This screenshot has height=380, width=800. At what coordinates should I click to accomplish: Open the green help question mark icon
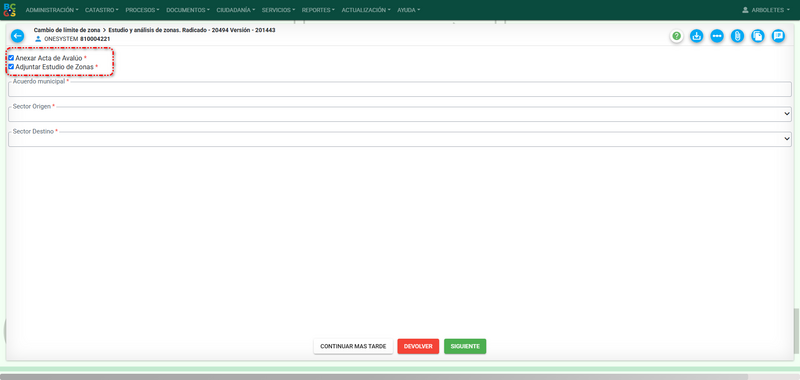point(677,36)
